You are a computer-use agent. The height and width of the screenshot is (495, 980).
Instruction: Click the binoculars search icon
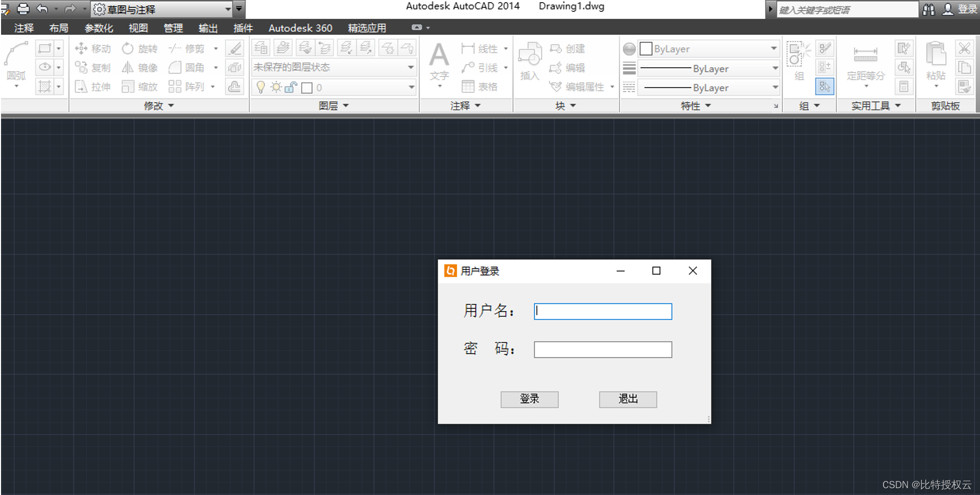coord(929,9)
